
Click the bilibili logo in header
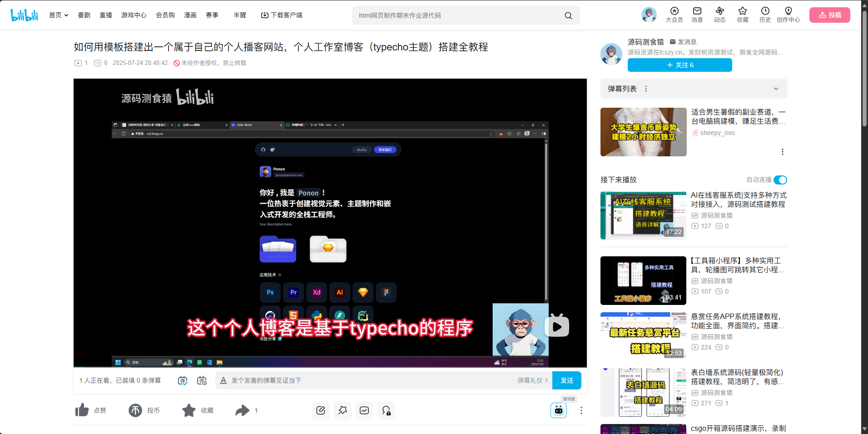[x=25, y=15]
